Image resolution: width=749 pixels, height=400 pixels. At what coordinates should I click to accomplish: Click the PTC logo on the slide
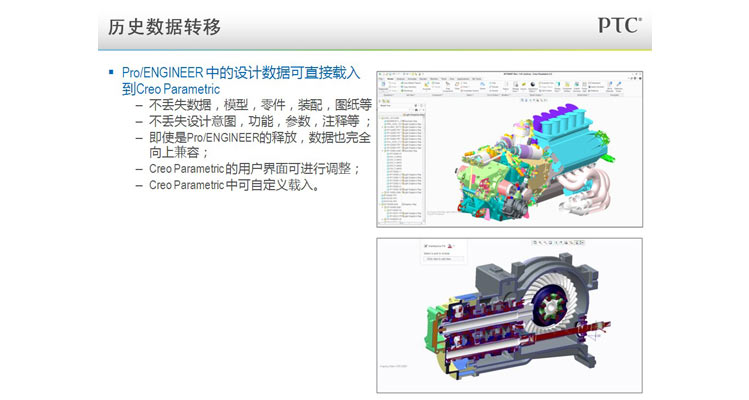coord(620,25)
